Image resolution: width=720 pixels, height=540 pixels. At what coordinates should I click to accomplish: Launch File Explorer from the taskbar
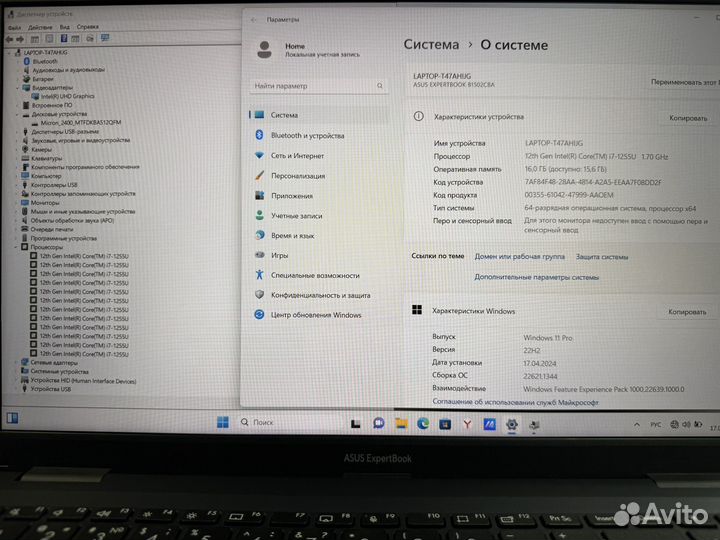401,423
